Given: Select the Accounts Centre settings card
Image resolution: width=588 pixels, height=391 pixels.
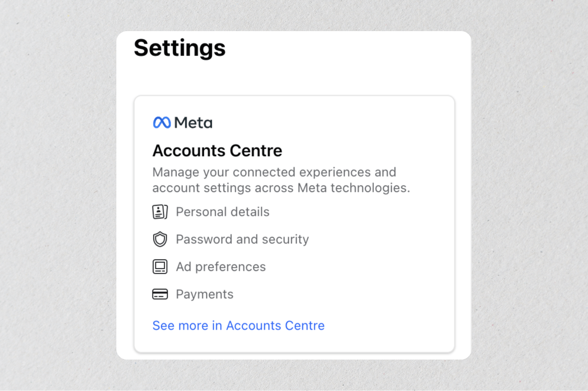Looking at the screenshot, I should coord(294,222).
